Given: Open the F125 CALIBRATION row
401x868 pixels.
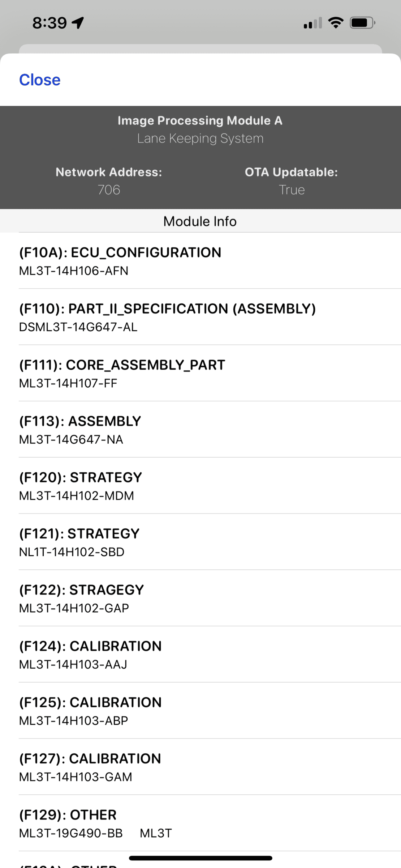Looking at the screenshot, I should [200, 711].
